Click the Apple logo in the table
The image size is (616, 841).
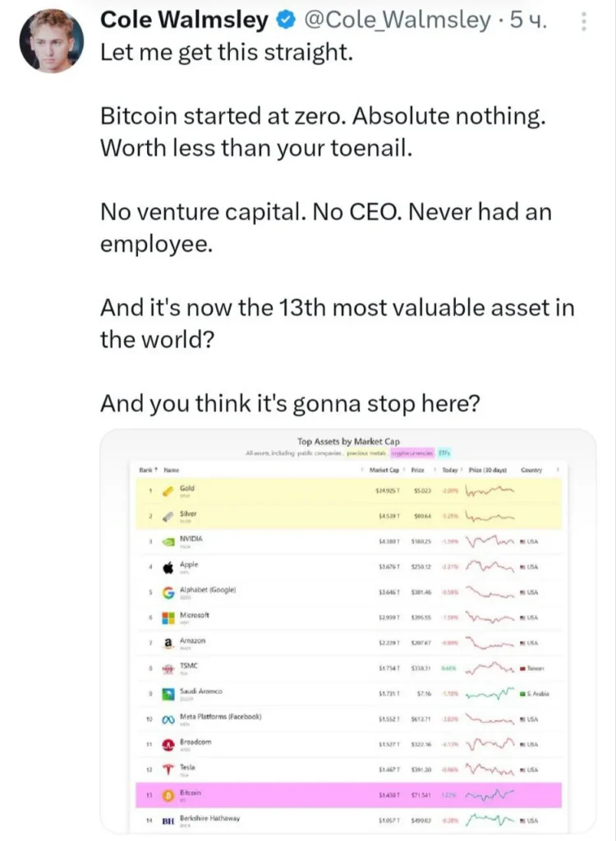(x=168, y=568)
